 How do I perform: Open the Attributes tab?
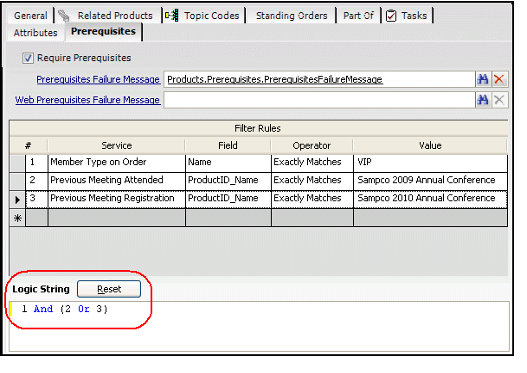(35, 33)
